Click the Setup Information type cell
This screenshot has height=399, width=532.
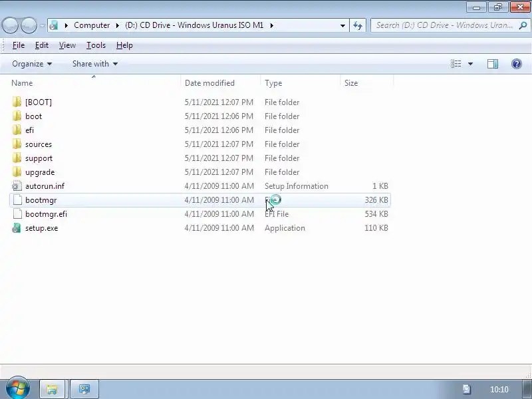click(x=297, y=186)
